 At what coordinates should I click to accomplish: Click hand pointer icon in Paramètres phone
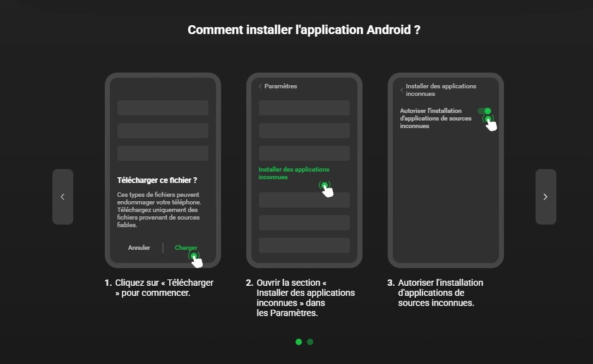click(x=326, y=189)
